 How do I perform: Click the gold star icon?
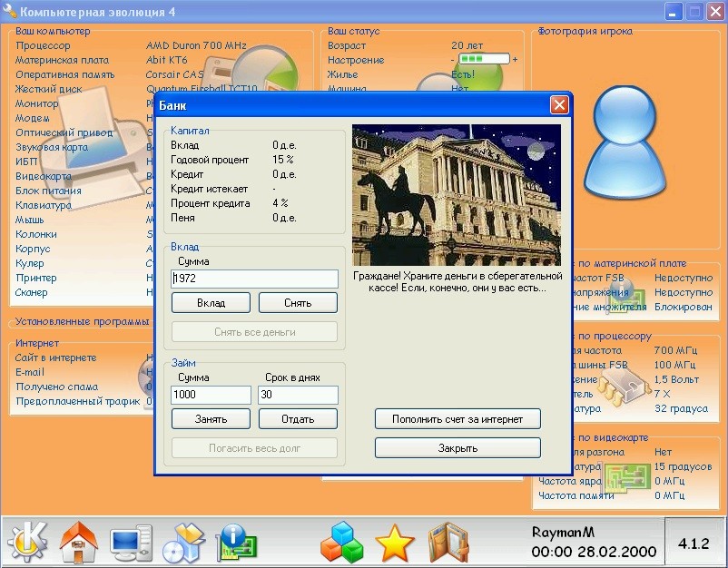point(394,543)
